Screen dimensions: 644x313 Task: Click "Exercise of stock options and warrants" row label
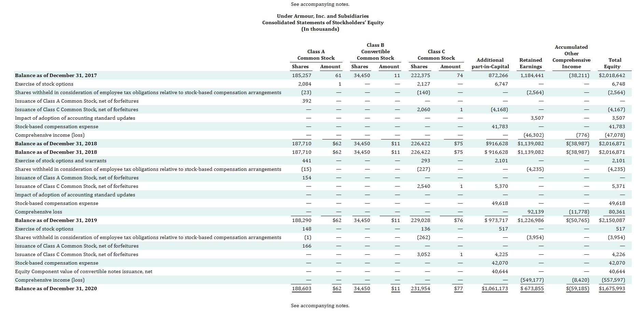click(x=61, y=161)
